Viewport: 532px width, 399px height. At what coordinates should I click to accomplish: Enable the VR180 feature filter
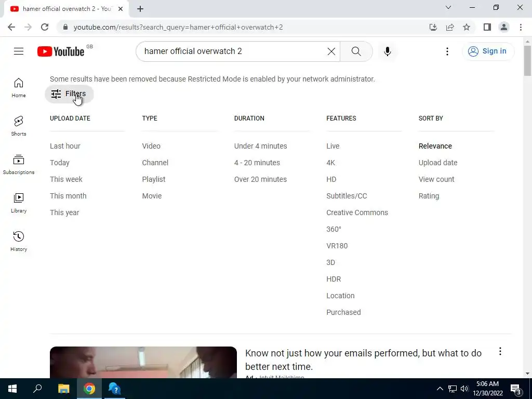pos(337,246)
